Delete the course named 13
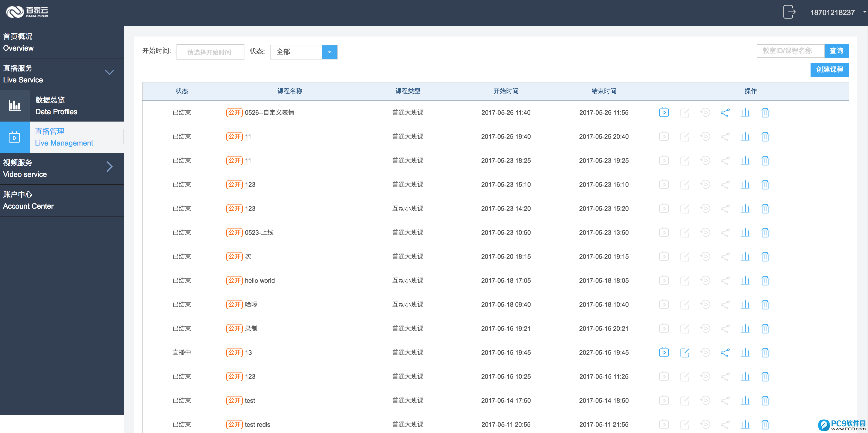 (x=765, y=352)
